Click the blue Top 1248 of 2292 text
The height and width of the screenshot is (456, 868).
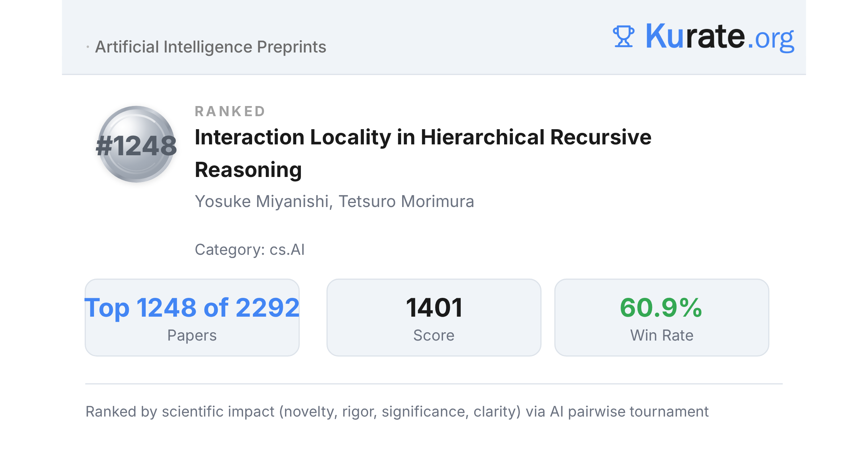coord(192,308)
